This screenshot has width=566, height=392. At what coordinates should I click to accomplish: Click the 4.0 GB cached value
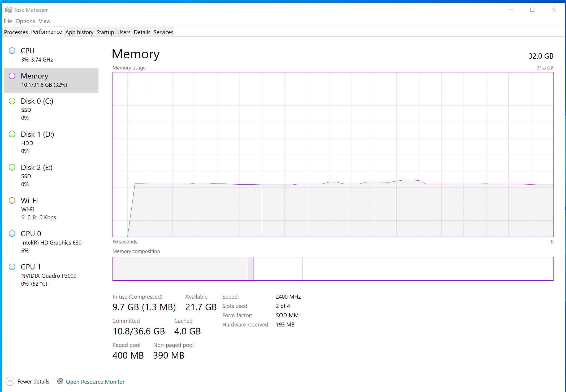187,331
